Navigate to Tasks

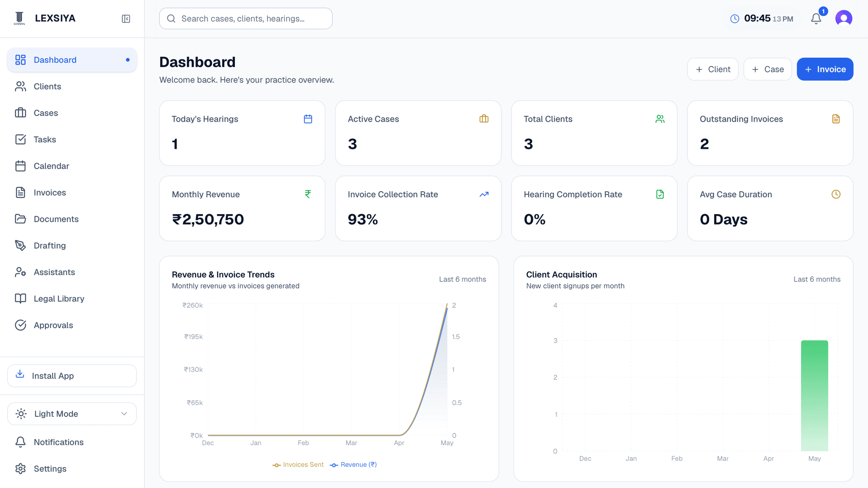coord(72,139)
